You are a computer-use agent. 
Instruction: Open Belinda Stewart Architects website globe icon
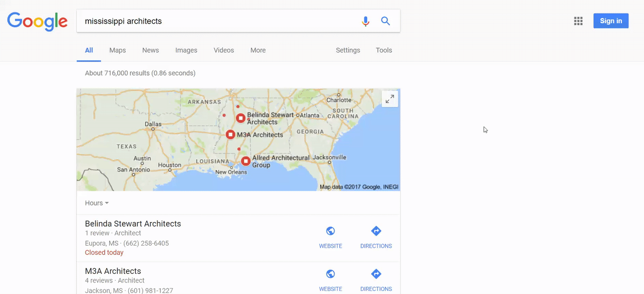[331, 231]
